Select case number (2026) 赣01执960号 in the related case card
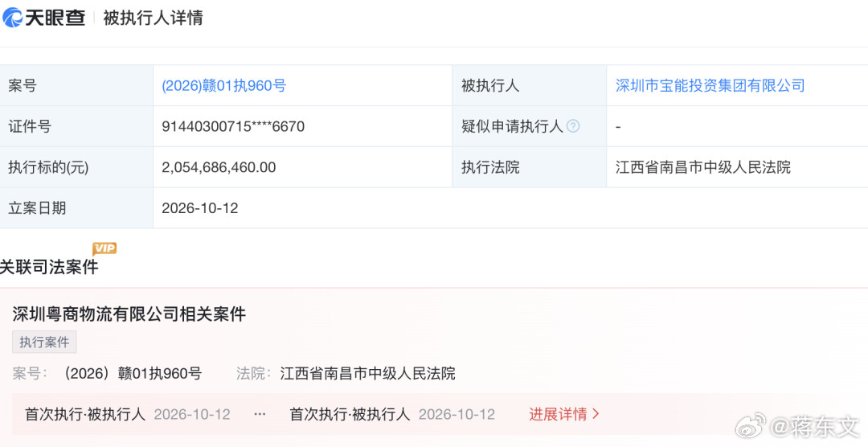Image resolution: width=868 pixels, height=447 pixels. pyautogui.click(x=131, y=373)
